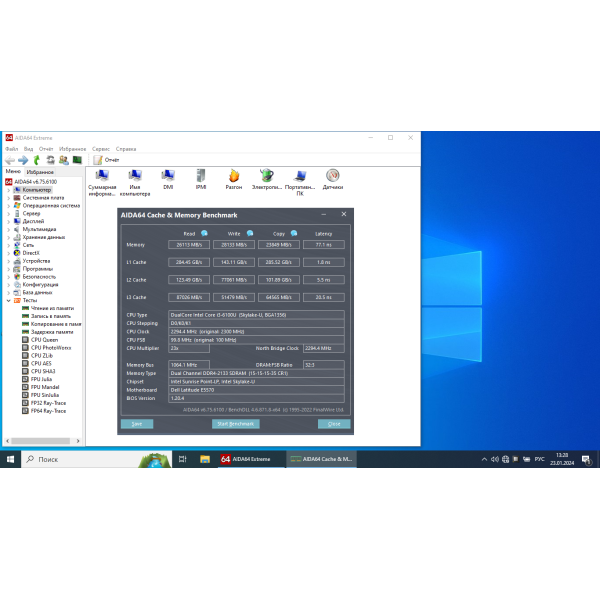Expand the Мультимедиа tree node

[9, 230]
